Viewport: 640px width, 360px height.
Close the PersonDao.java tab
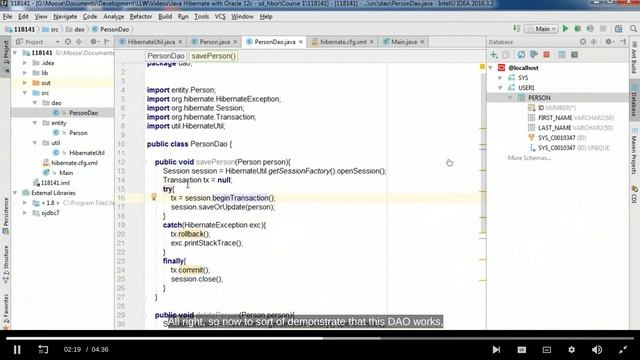click(301, 42)
